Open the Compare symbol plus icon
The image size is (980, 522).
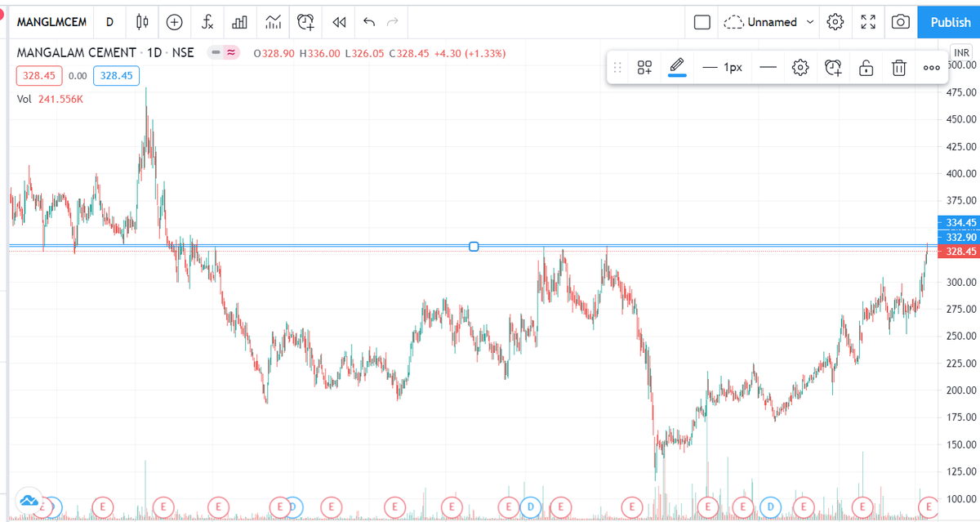click(x=174, y=22)
